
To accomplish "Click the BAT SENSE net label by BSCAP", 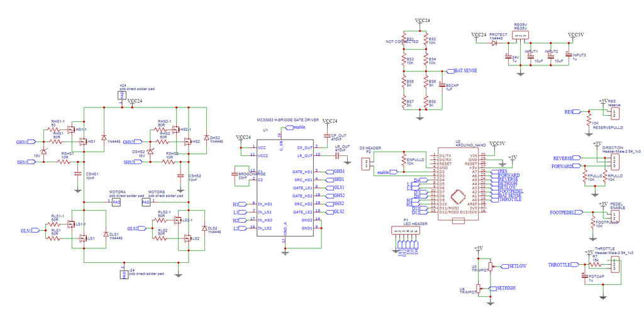I will point(461,70).
